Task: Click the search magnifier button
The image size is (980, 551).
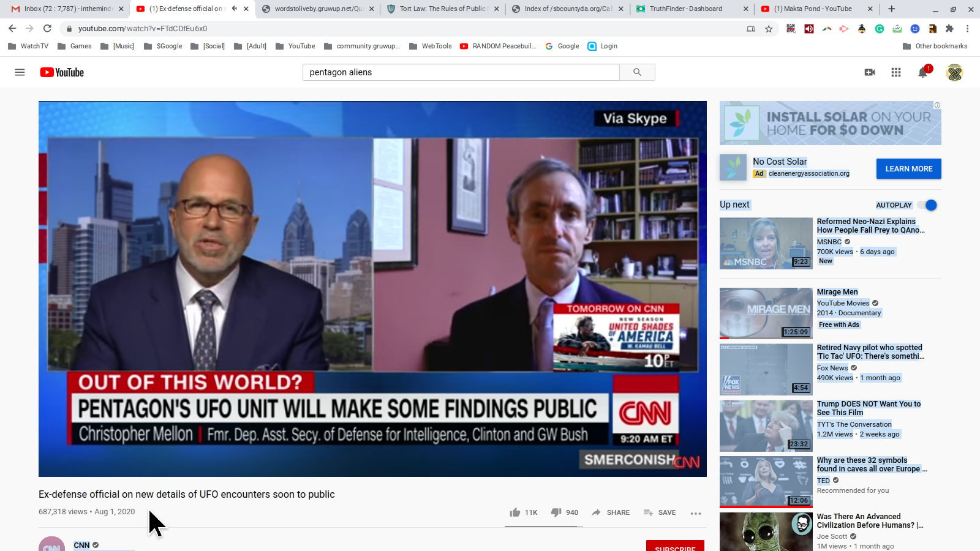Action: [x=637, y=72]
